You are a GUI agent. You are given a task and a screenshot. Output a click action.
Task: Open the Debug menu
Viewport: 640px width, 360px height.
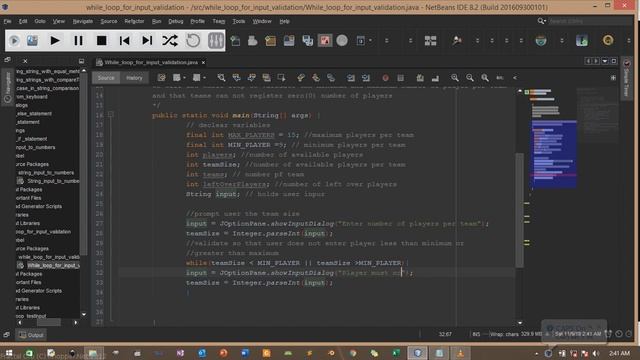[x=176, y=21]
